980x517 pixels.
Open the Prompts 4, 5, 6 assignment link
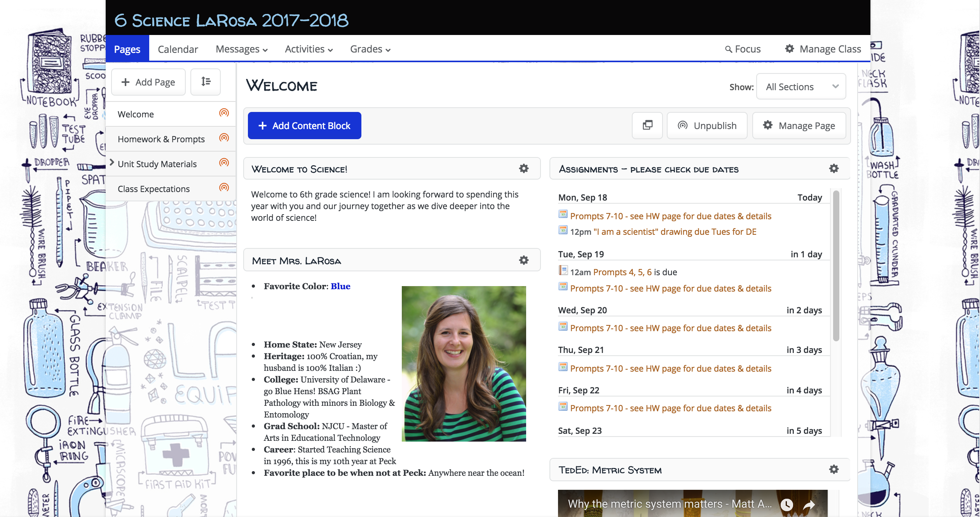pos(623,272)
